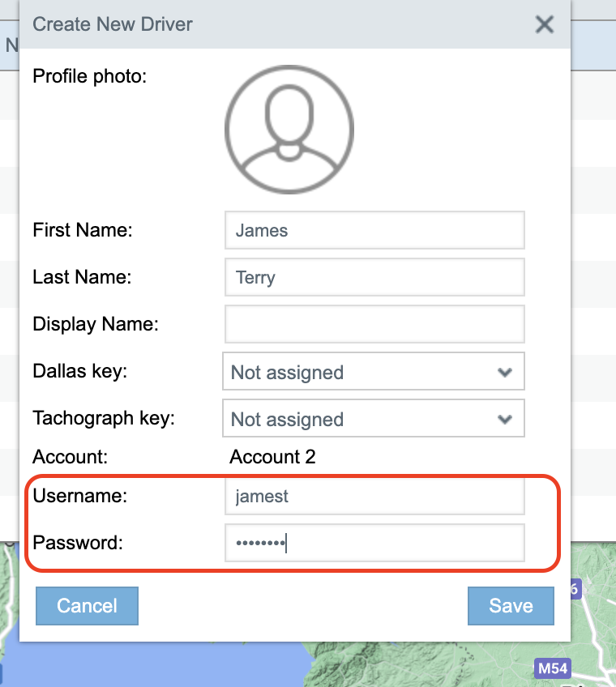Save the new driver
Image resolution: width=616 pixels, height=687 pixels.
[x=511, y=606]
